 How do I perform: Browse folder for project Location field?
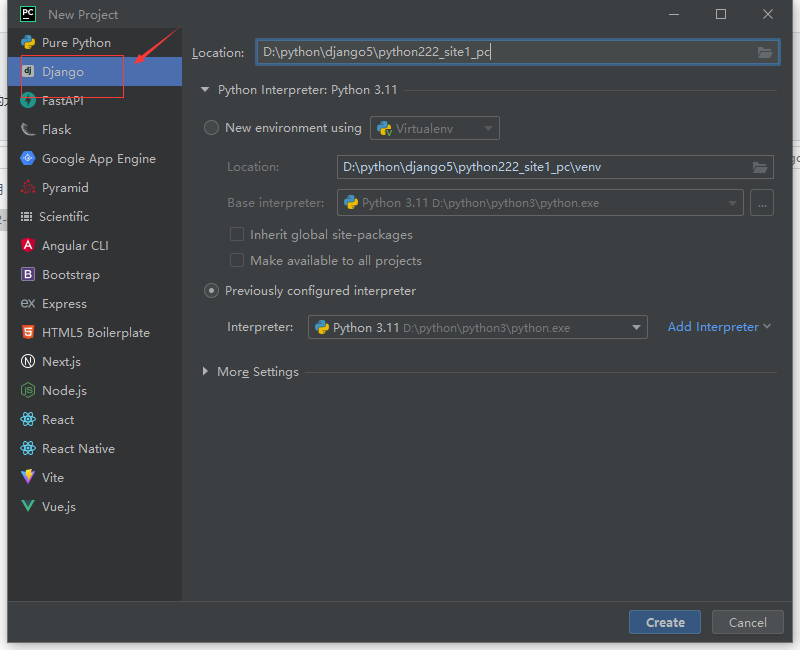click(764, 52)
